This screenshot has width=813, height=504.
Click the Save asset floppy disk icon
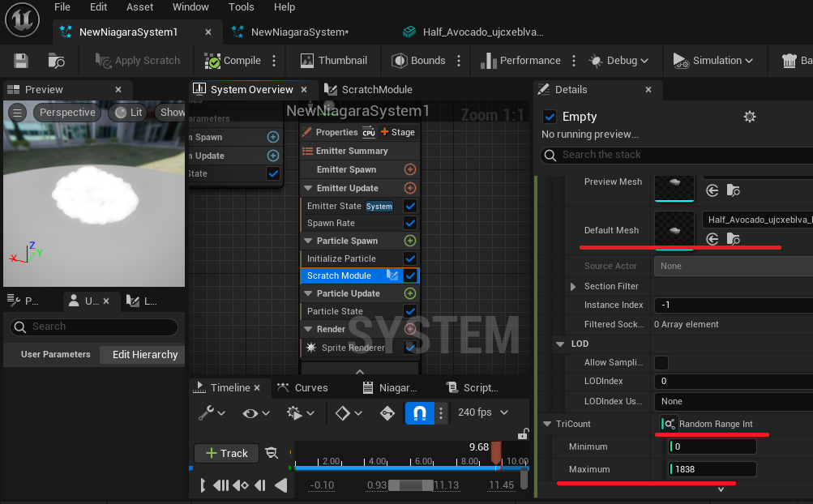(x=21, y=61)
